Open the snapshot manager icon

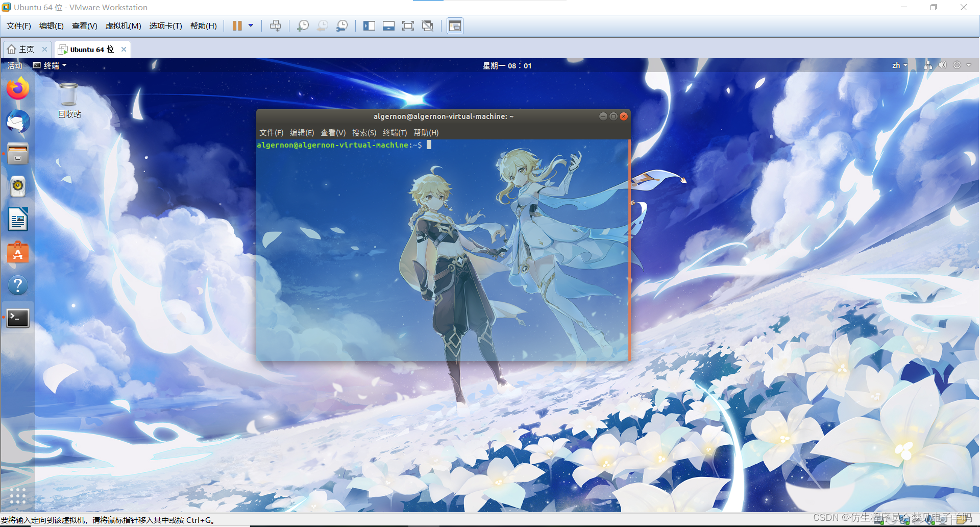click(x=342, y=26)
